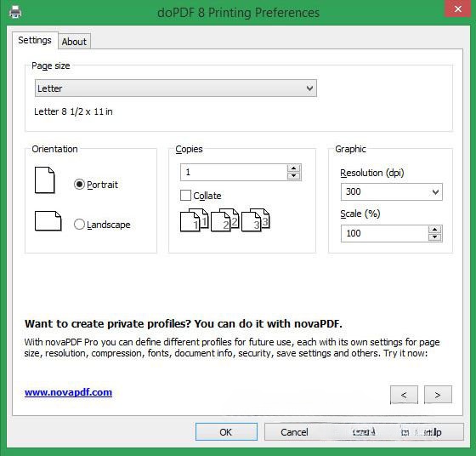This screenshot has height=456, width=476.
Task: Click the collate pages illustration
Action: coord(224,220)
